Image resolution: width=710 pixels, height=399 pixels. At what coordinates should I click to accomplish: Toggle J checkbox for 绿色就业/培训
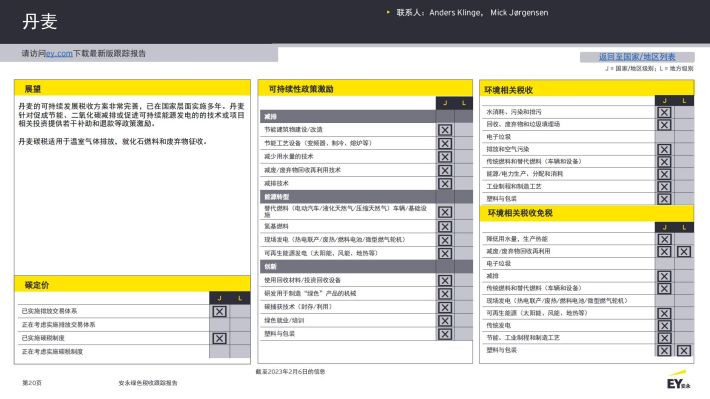click(445, 321)
